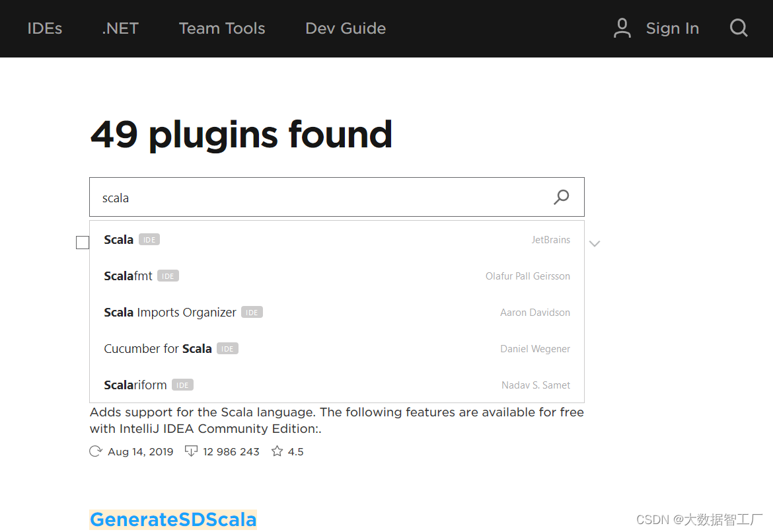The image size is (773, 532).
Task: Toggle the checkbox left of the results
Action: [x=83, y=243]
